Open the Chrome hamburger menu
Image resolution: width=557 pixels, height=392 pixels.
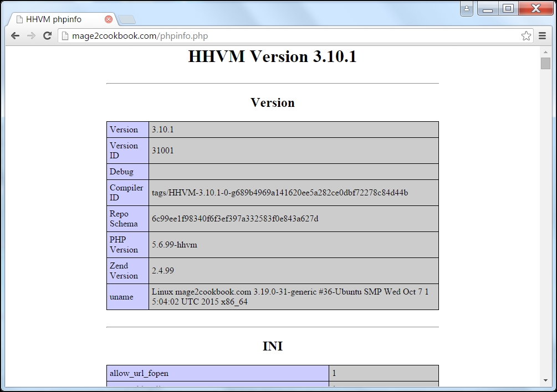(542, 35)
